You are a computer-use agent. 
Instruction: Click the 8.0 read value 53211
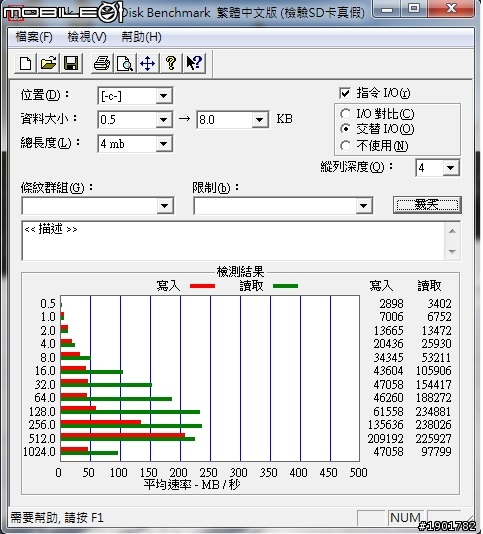point(436,358)
